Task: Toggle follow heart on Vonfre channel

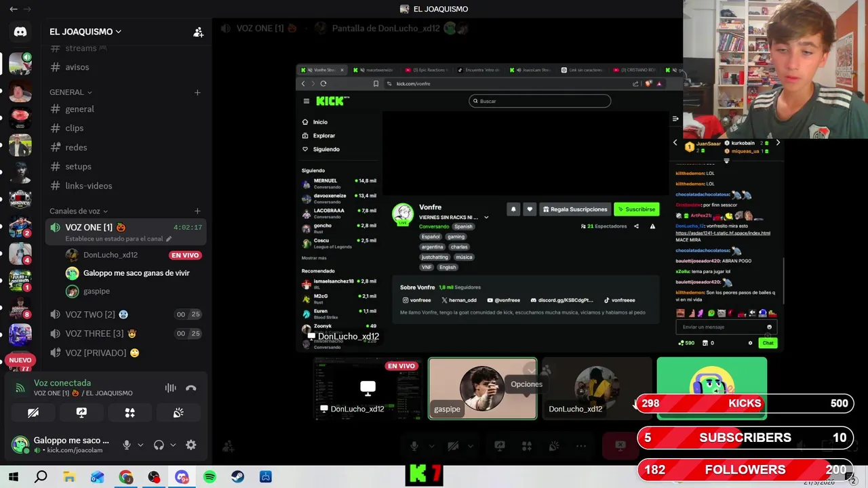Action: [x=530, y=209]
